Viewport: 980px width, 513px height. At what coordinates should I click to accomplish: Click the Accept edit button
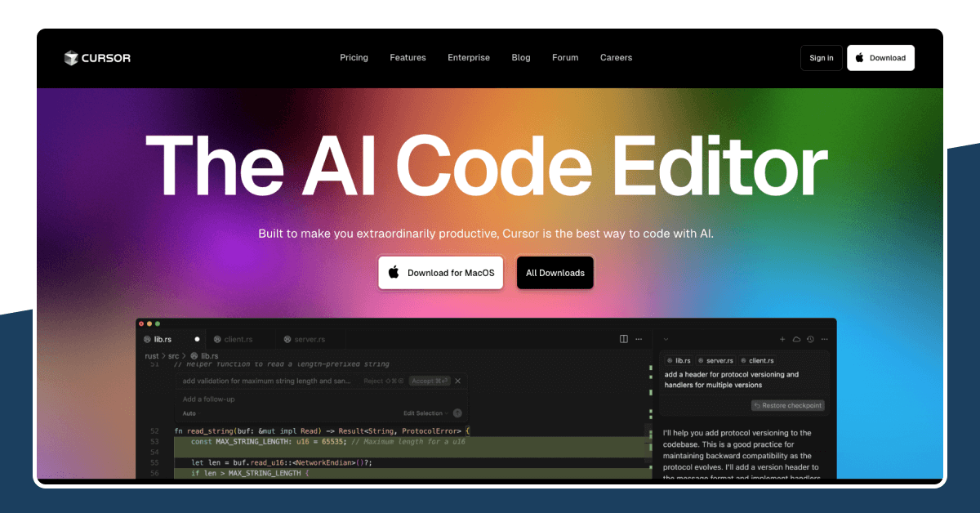point(430,381)
